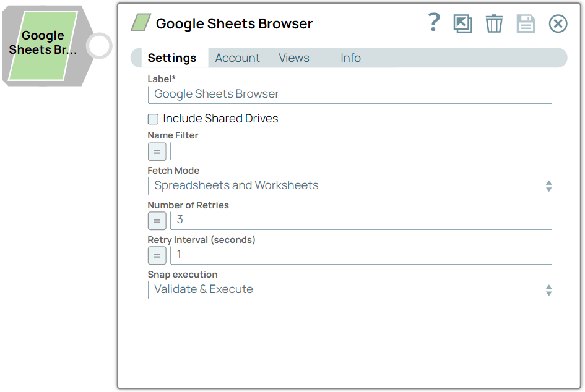The image size is (585, 392).
Task: Toggle expression button for Number of Retries
Action: point(157,221)
